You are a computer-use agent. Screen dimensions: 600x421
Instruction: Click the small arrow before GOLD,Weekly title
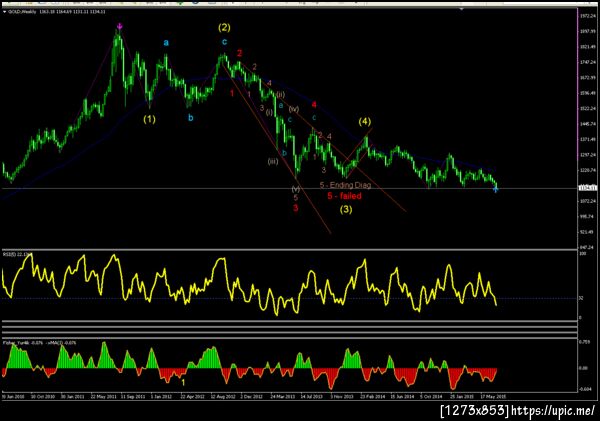5,12
